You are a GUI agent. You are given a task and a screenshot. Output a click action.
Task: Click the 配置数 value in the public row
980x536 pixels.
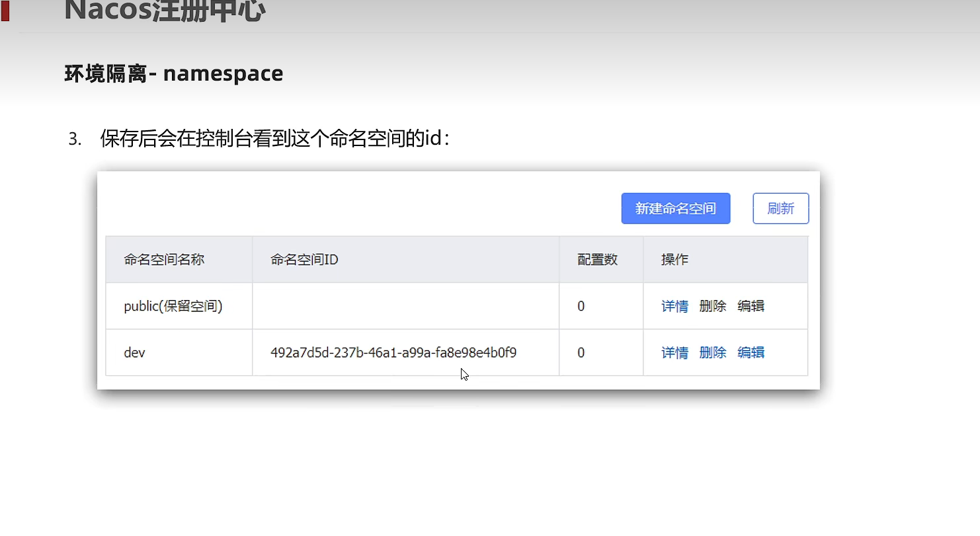pos(581,306)
